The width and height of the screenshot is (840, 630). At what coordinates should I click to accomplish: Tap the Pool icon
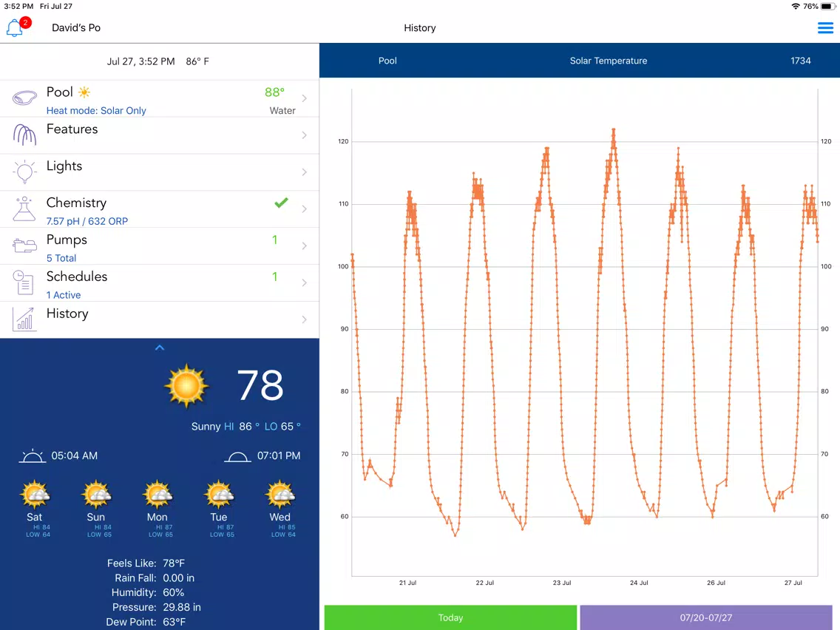click(x=24, y=98)
